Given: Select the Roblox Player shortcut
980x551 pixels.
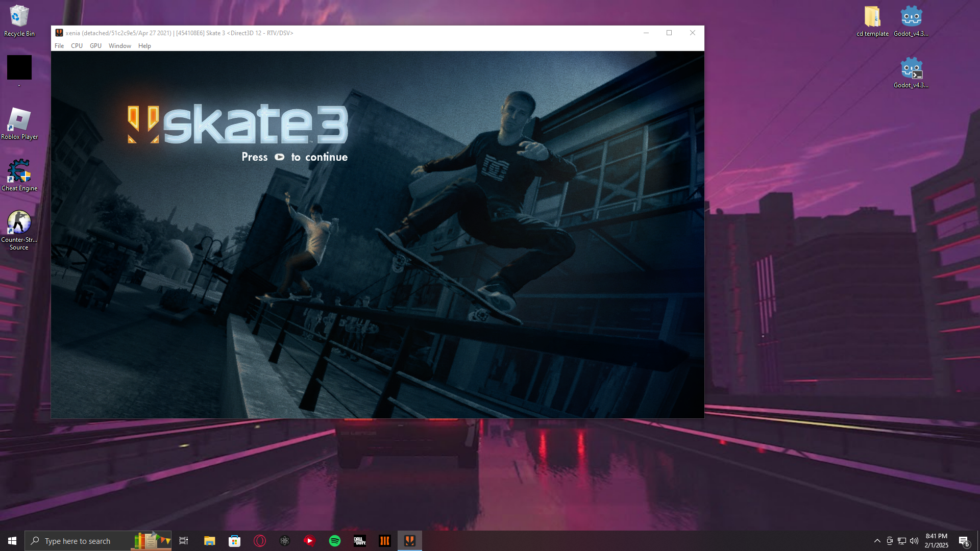Looking at the screenshot, I should pyautogui.click(x=19, y=123).
